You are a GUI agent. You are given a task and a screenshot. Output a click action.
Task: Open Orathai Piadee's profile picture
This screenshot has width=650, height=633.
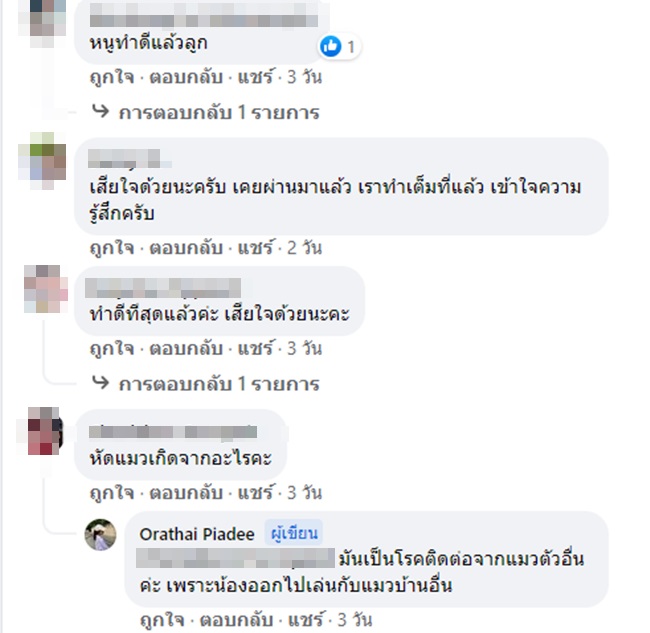[100, 534]
